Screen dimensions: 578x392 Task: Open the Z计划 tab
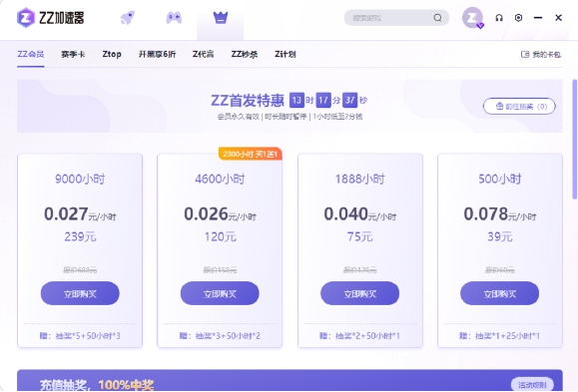286,54
